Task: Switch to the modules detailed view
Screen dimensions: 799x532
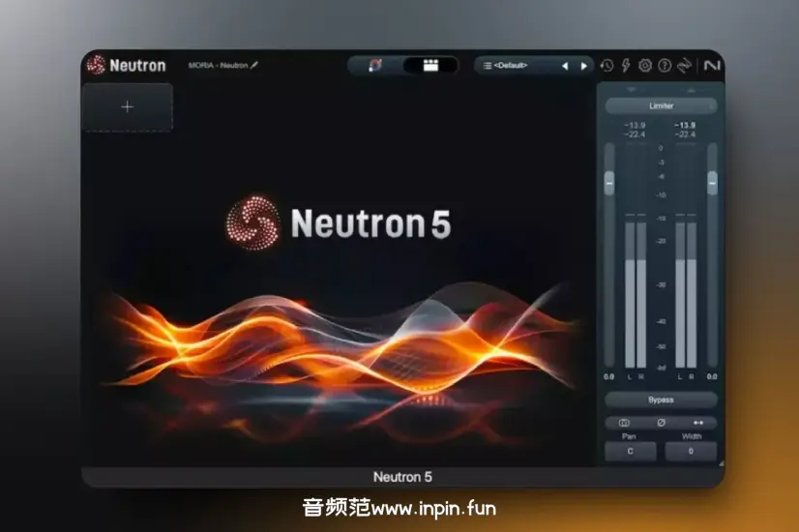Action: pyautogui.click(x=430, y=66)
